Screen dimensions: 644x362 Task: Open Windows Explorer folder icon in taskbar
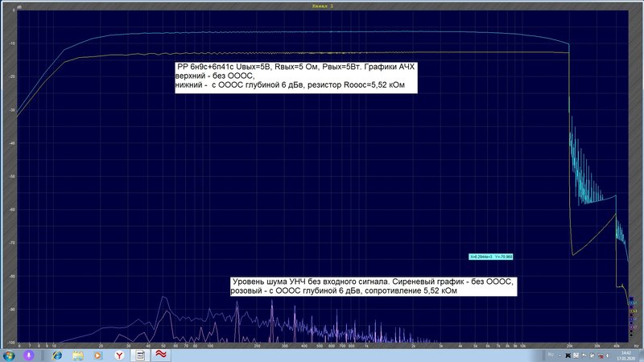tap(78, 356)
